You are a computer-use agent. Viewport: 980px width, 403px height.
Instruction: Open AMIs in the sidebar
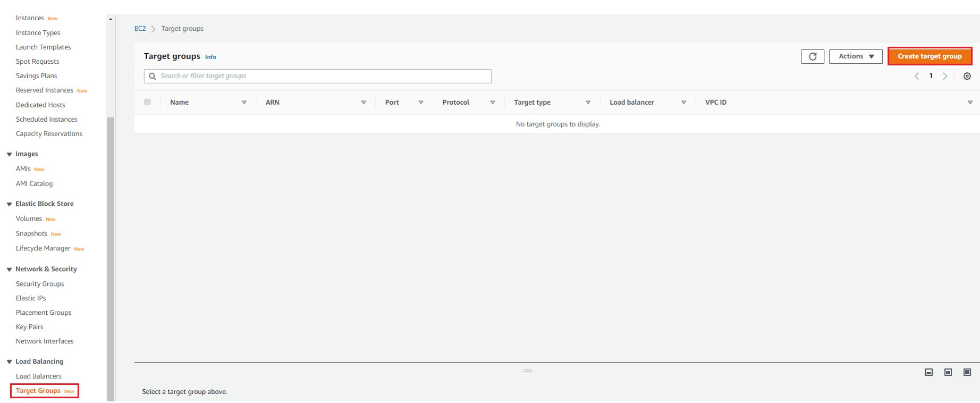(x=23, y=169)
